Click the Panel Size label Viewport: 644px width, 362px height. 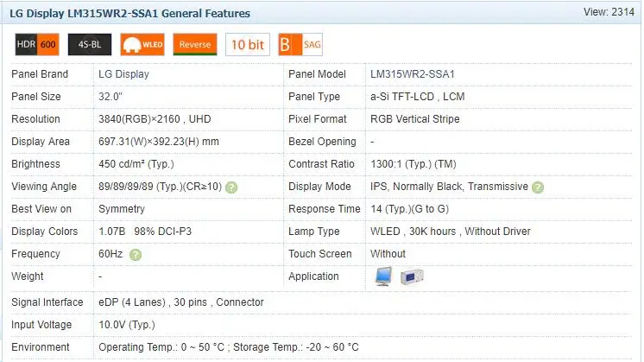click(36, 97)
